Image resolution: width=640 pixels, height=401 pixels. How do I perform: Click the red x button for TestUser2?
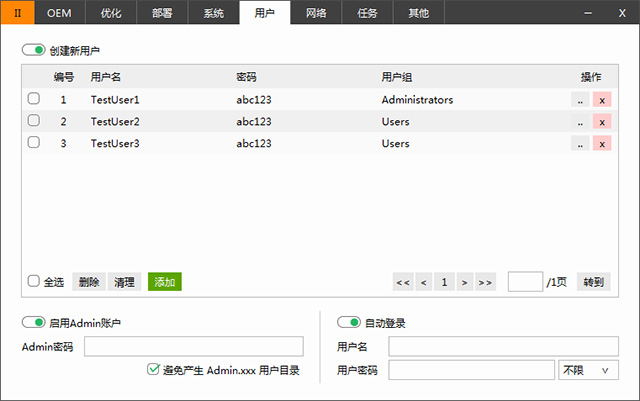click(602, 122)
